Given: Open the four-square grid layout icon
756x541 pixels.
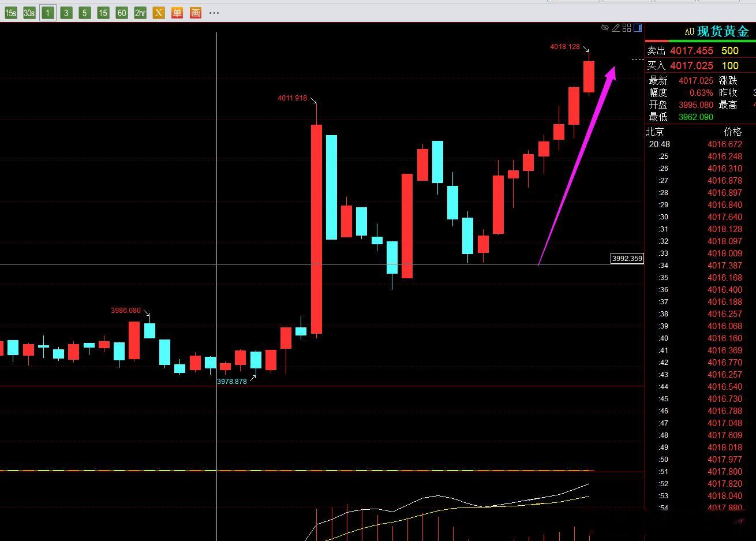Looking at the screenshot, I should pos(627,28).
